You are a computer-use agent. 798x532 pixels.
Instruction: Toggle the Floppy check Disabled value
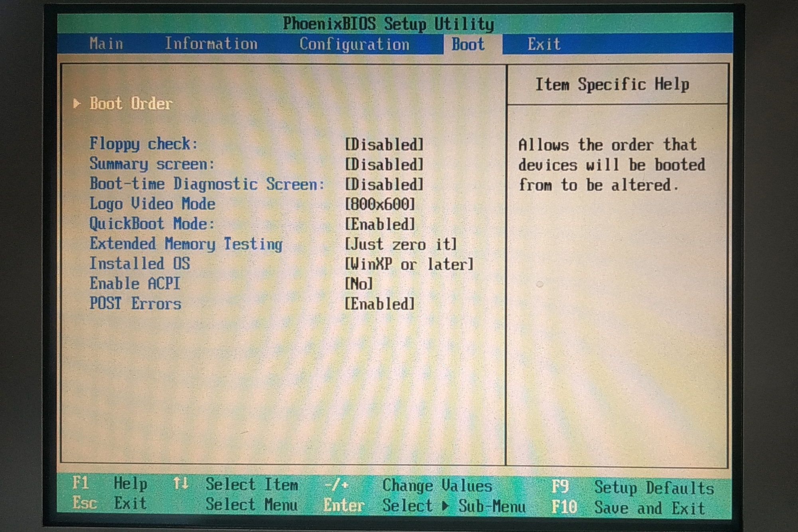[x=384, y=144]
